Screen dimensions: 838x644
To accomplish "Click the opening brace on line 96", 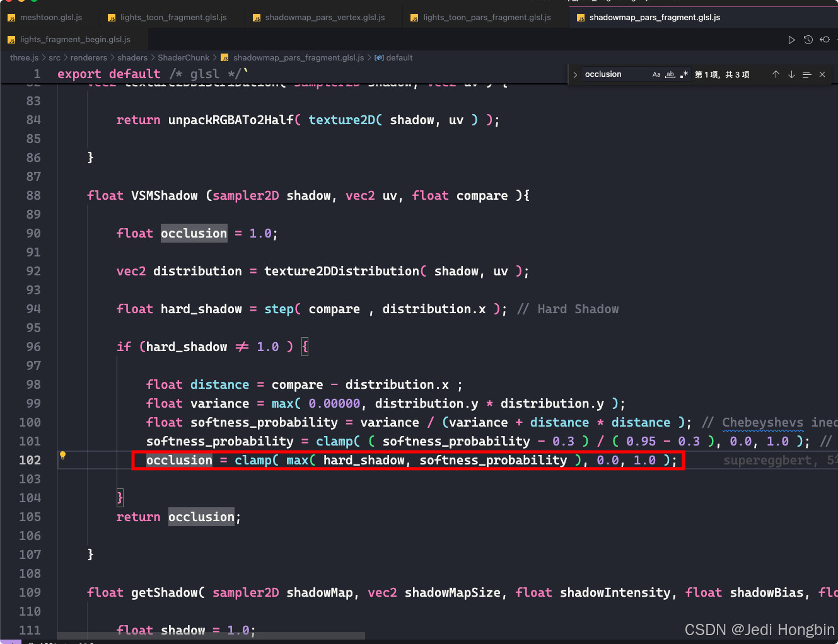I will click(305, 347).
